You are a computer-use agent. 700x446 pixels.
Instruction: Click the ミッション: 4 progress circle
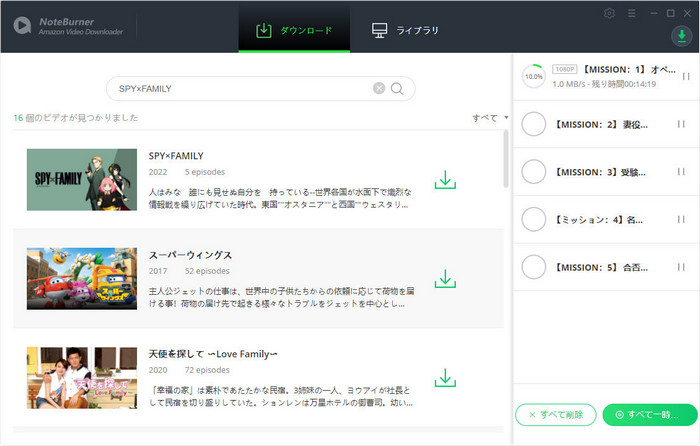[533, 219]
